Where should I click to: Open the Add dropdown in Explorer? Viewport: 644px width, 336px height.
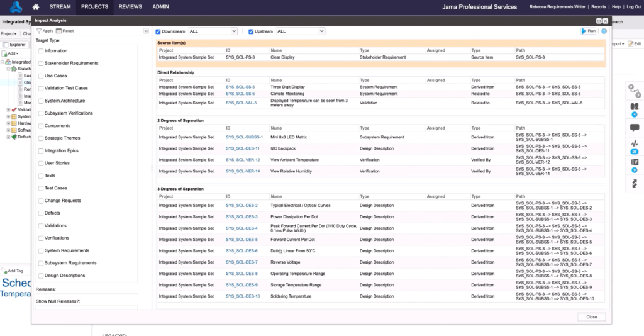[13, 53]
